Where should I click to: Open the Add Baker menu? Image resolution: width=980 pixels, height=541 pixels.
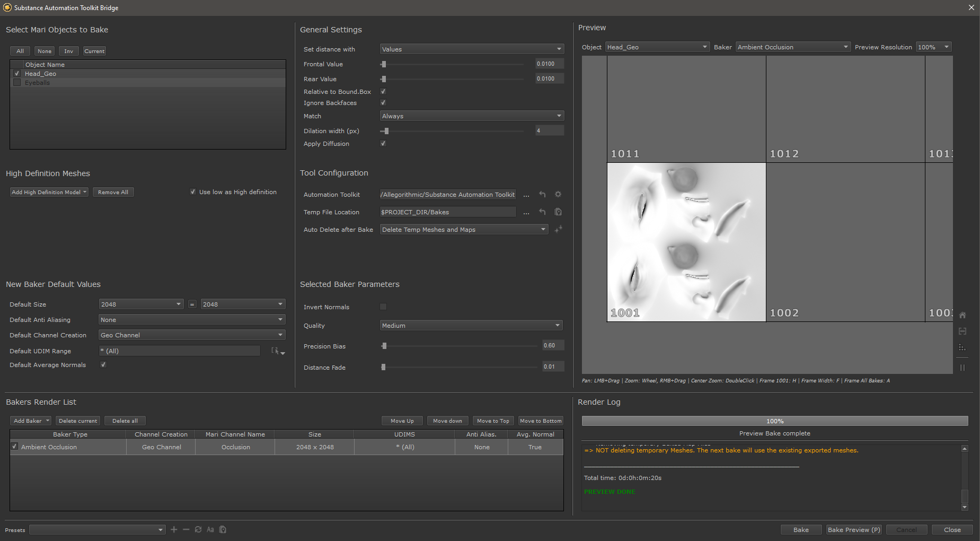pos(31,421)
